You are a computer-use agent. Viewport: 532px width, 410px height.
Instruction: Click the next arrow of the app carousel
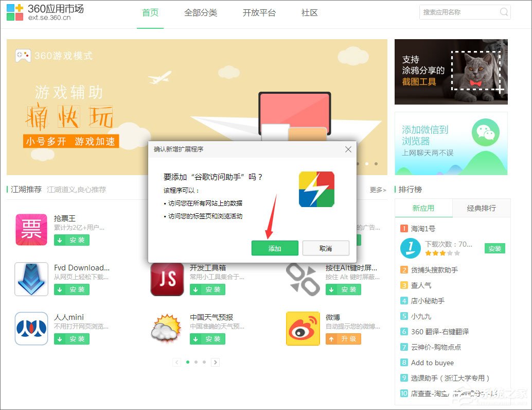coord(216,362)
